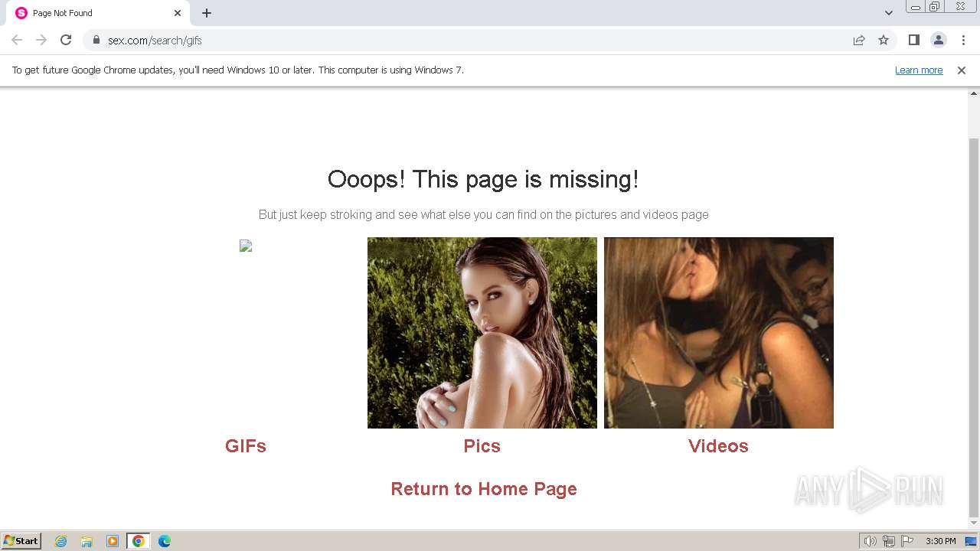980x551 pixels.
Task: Restore down the Chrome window
Action: click(x=935, y=7)
